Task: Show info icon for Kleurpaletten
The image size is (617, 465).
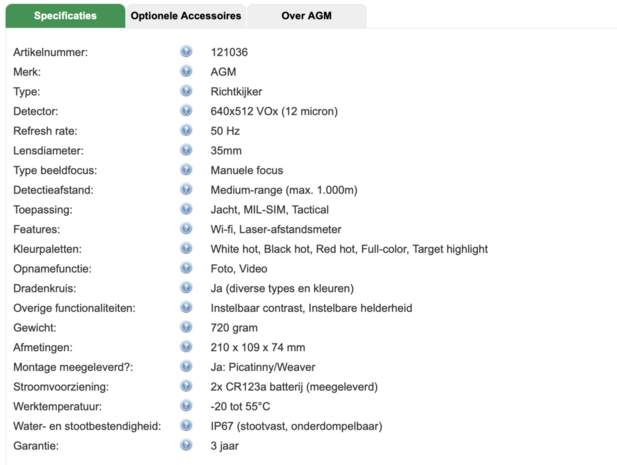Action: pos(186,248)
